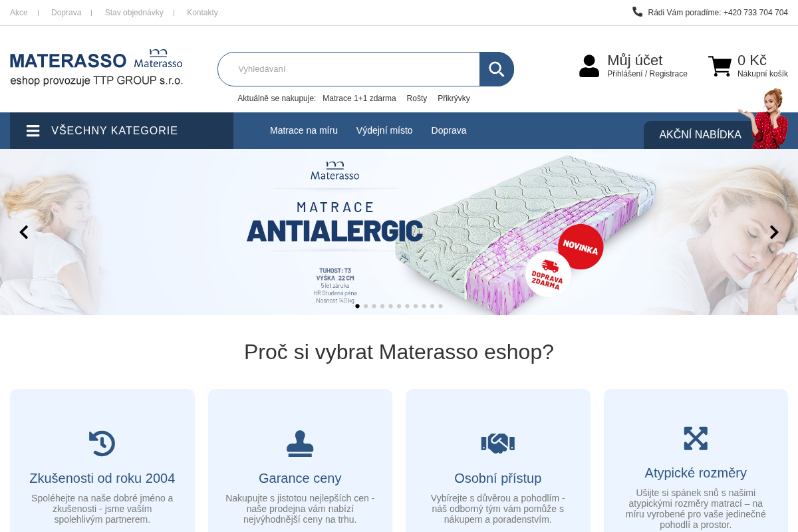Click the Můj účet title
This screenshot has width=798, height=532.
(635, 60)
